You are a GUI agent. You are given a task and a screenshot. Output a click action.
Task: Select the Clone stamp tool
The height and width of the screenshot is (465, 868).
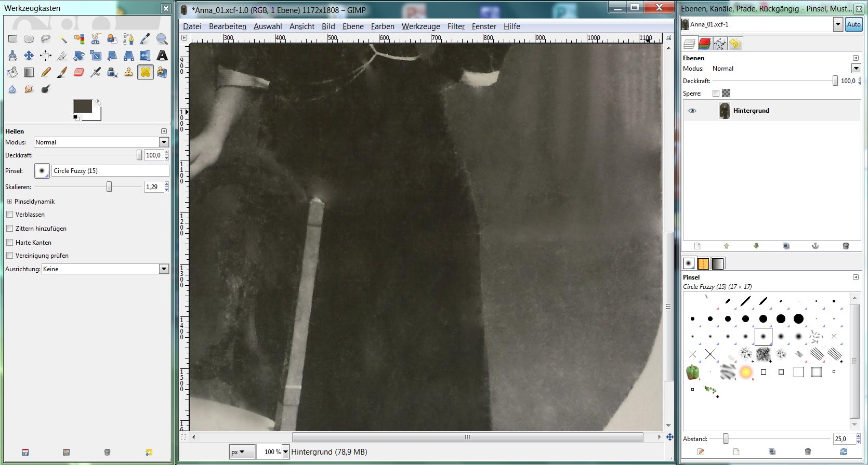tap(128, 72)
